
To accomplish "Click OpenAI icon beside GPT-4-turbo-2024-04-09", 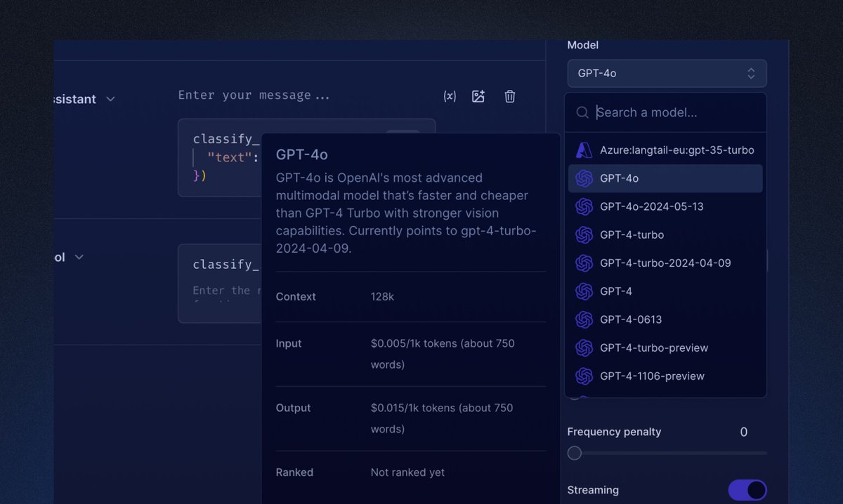I will (x=584, y=263).
